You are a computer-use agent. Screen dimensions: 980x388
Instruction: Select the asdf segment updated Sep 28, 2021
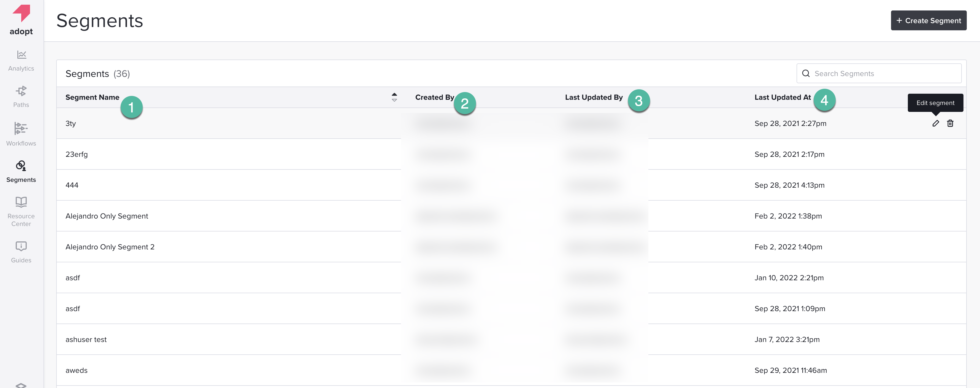(511, 308)
